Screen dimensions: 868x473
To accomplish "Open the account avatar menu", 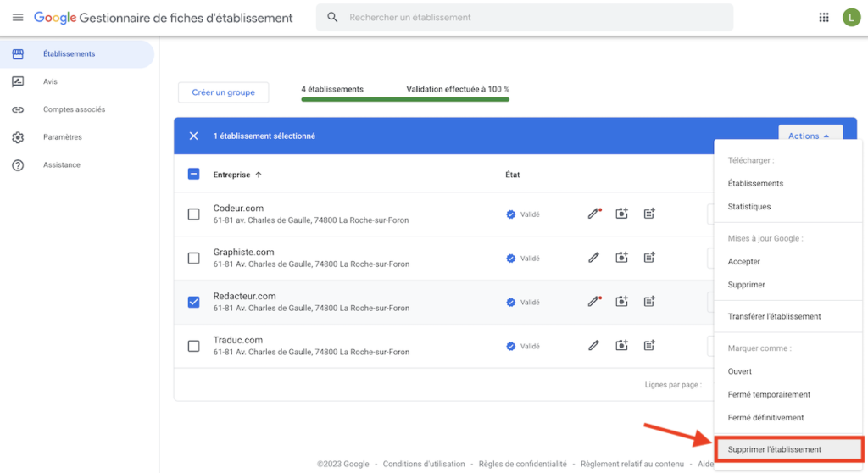I will (851, 17).
